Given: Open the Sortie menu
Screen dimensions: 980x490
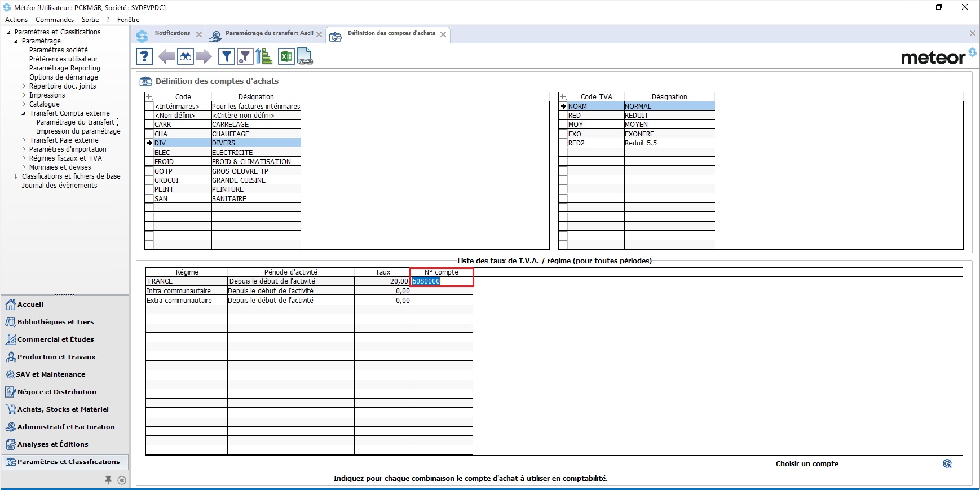Looking at the screenshot, I should point(90,20).
